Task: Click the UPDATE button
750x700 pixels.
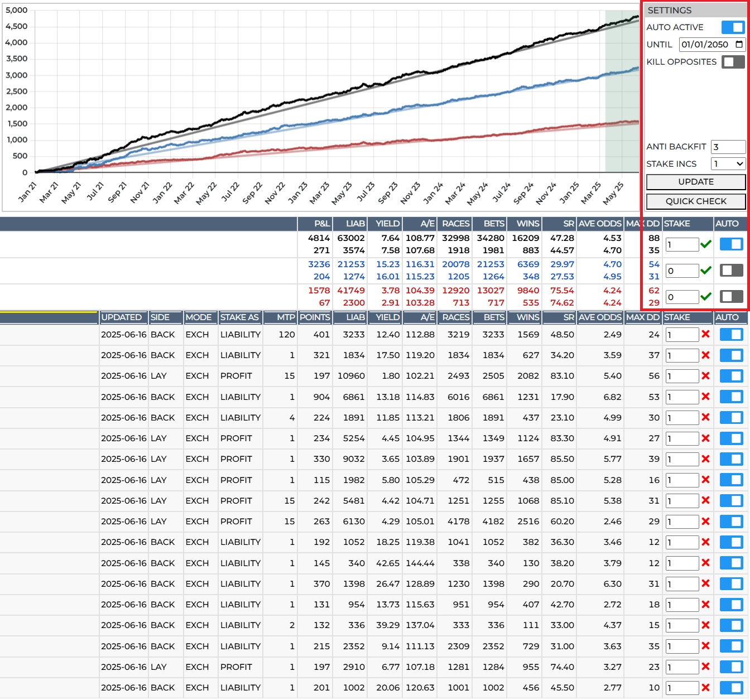Action: [x=696, y=182]
